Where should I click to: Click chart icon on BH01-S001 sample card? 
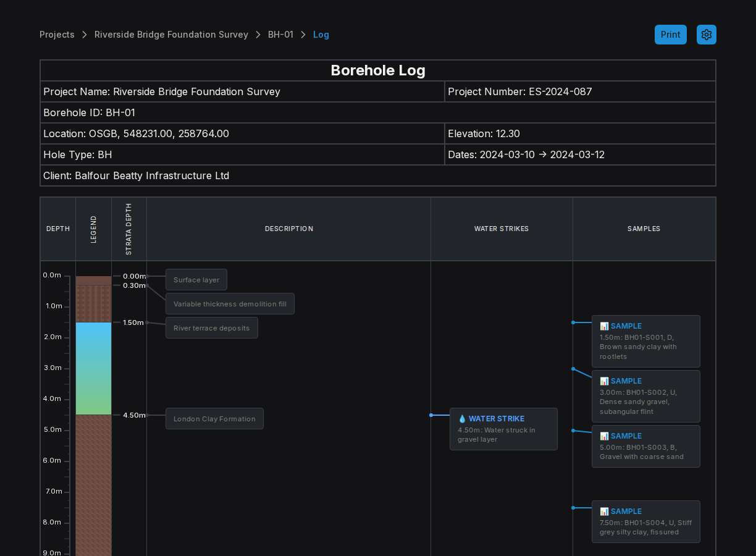point(604,326)
